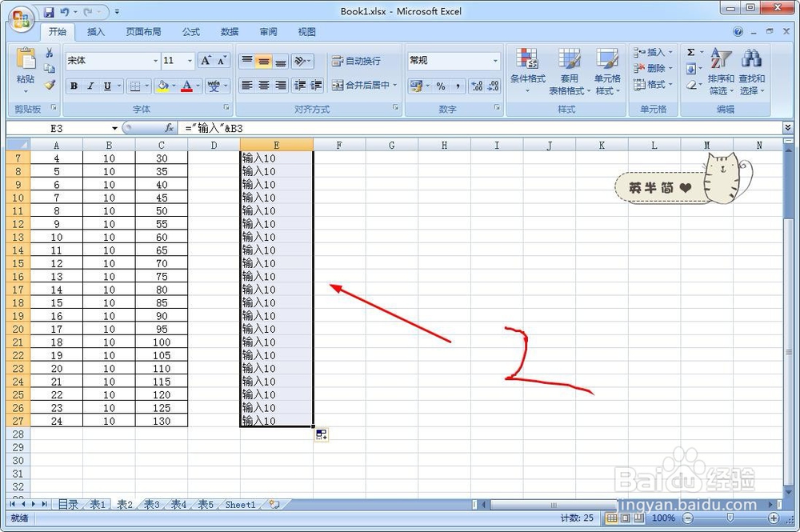Expand the formula bar chevron

click(788, 127)
